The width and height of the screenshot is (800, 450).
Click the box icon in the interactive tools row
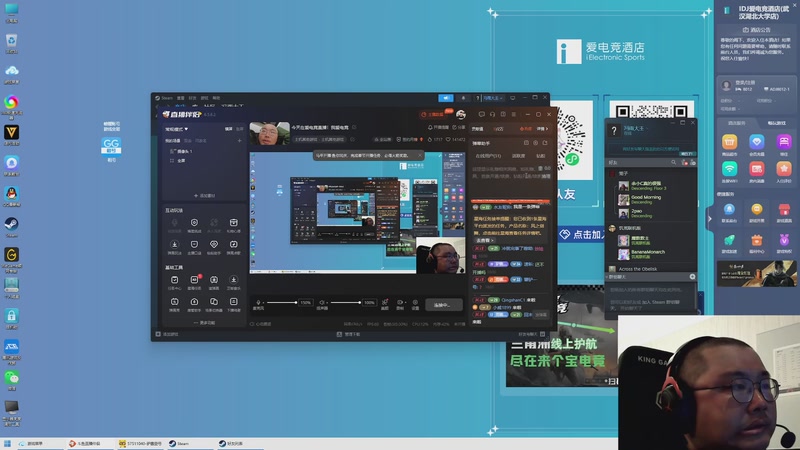tap(233, 223)
